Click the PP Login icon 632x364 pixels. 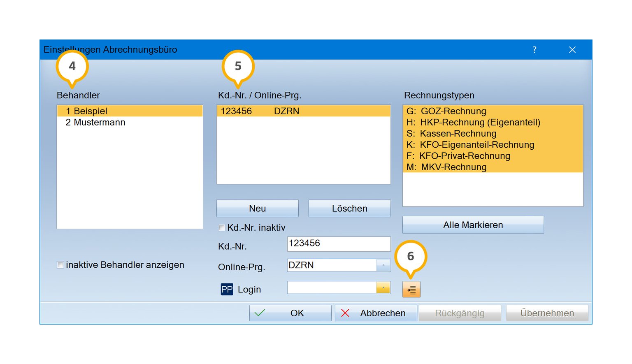click(227, 290)
